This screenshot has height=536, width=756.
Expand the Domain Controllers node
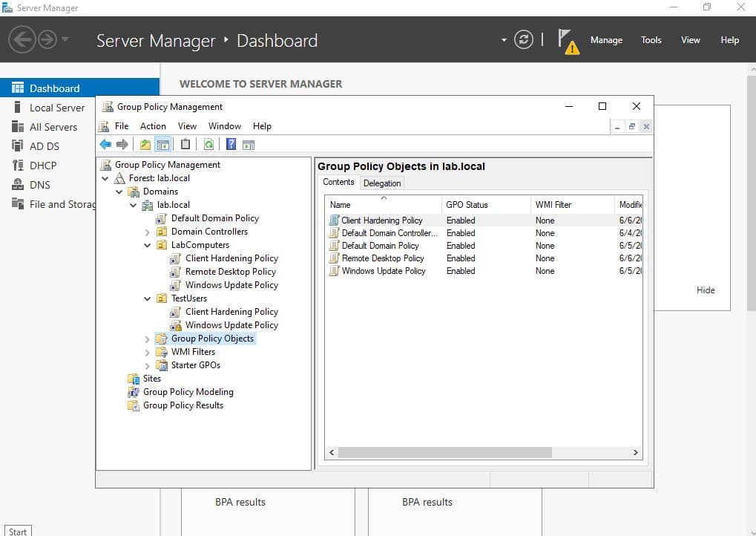click(148, 232)
